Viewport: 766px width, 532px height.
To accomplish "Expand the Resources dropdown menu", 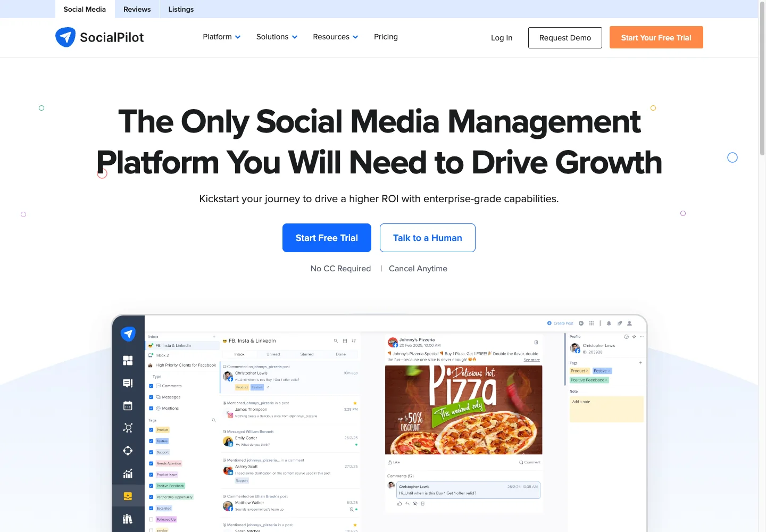I will (336, 37).
